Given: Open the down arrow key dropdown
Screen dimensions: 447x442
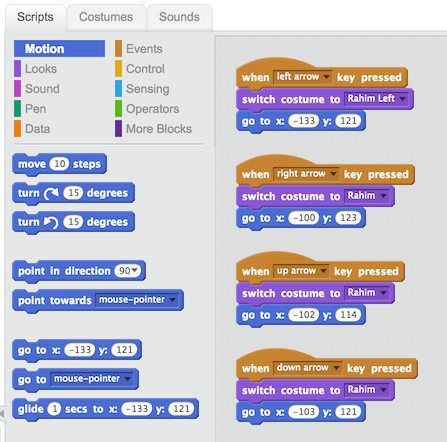Looking at the screenshot, I should click(307, 368).
